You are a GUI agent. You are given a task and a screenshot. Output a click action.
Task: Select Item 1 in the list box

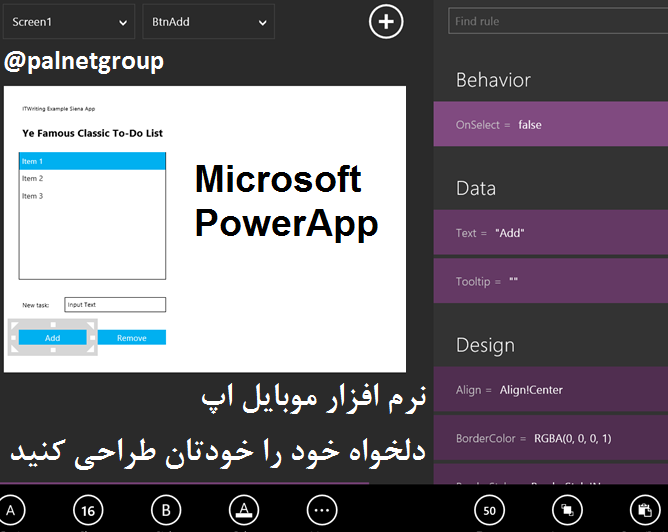(x=92, y=161)
